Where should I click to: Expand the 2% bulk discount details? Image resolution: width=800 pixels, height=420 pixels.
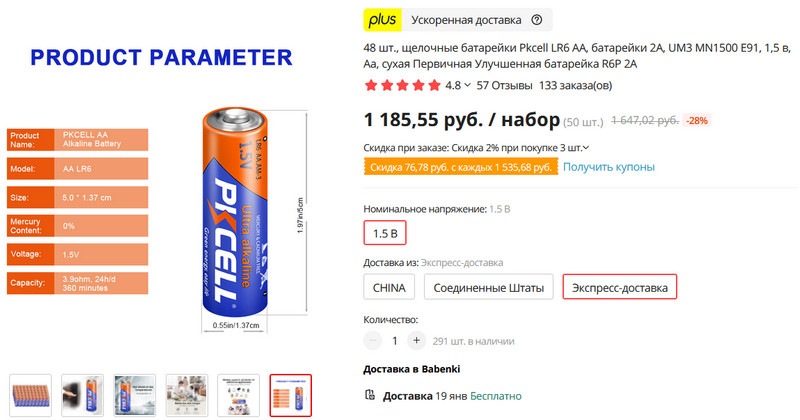coord(586,148)
